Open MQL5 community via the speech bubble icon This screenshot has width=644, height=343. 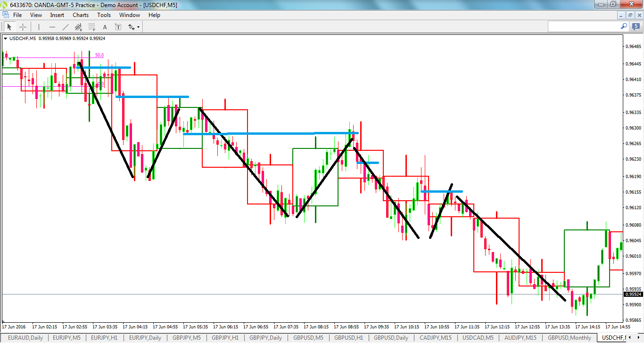(x=635, y=27)
